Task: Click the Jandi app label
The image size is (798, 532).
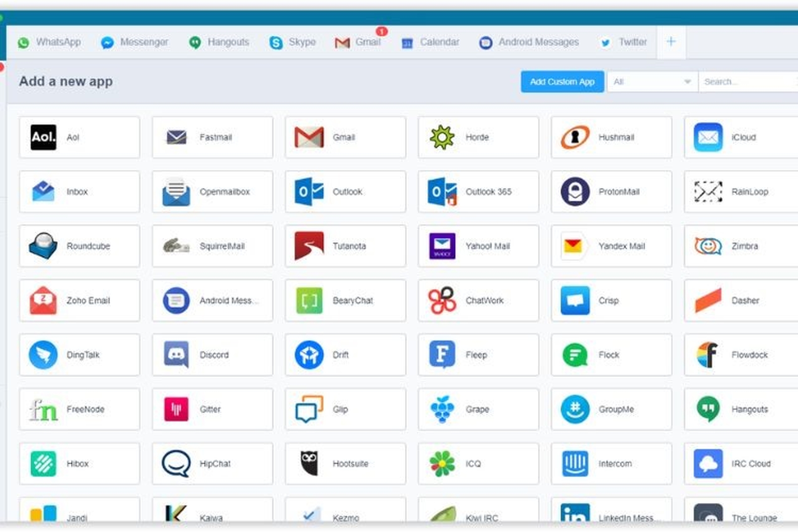Action: click(77, 518)
